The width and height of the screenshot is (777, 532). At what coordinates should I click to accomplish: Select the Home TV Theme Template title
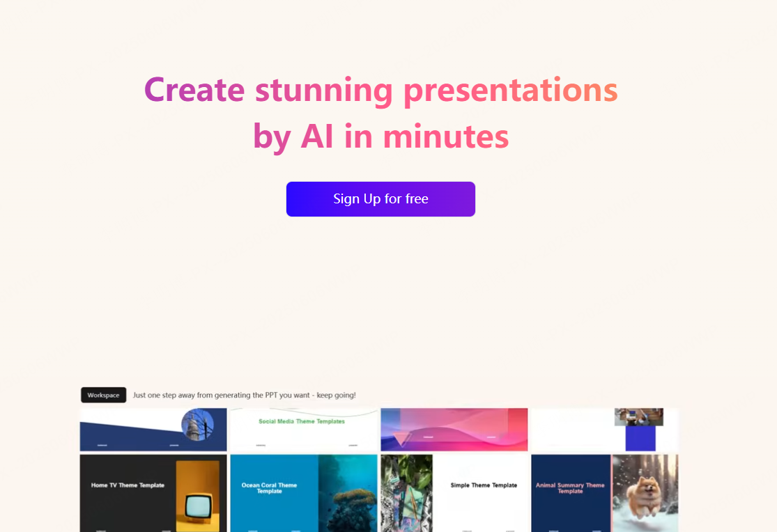[128, 485]
